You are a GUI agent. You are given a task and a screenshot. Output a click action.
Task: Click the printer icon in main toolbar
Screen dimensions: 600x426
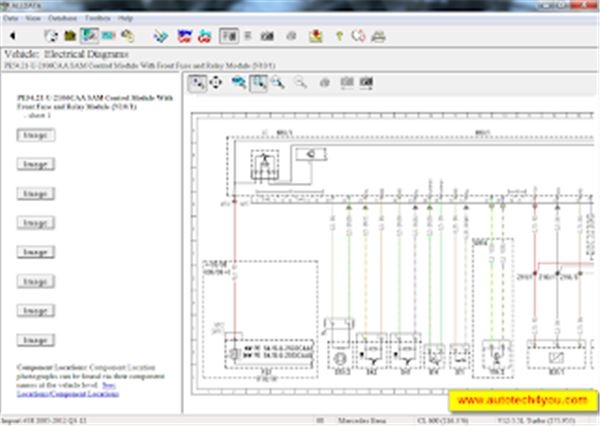tap(378, 36)
